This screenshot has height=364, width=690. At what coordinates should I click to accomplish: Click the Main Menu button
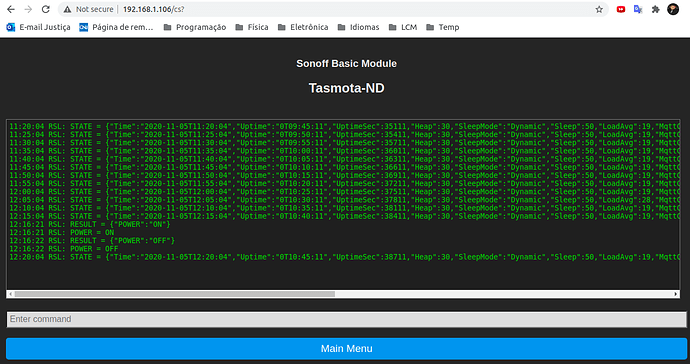[x=346, y=349]
